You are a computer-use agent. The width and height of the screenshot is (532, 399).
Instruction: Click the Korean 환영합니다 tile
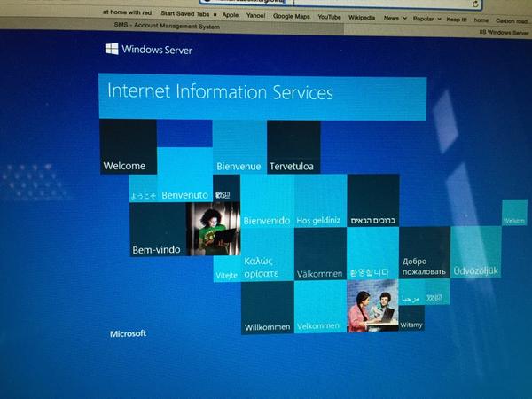click(373, 253)
